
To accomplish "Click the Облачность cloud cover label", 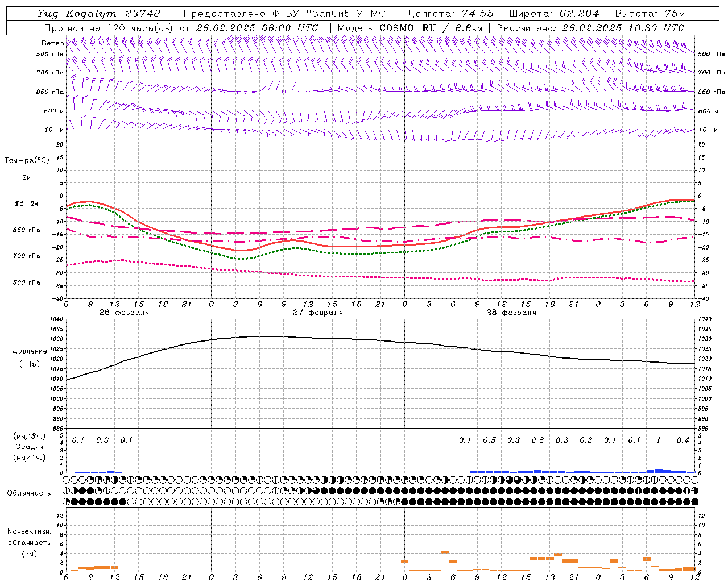I will point(29,493).
